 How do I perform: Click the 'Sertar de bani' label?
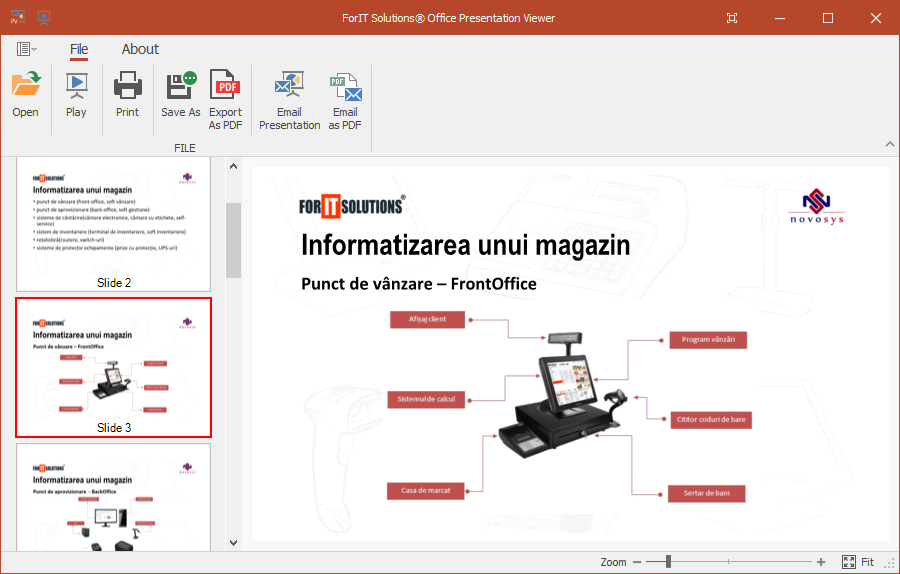click(x=707, y=493)
